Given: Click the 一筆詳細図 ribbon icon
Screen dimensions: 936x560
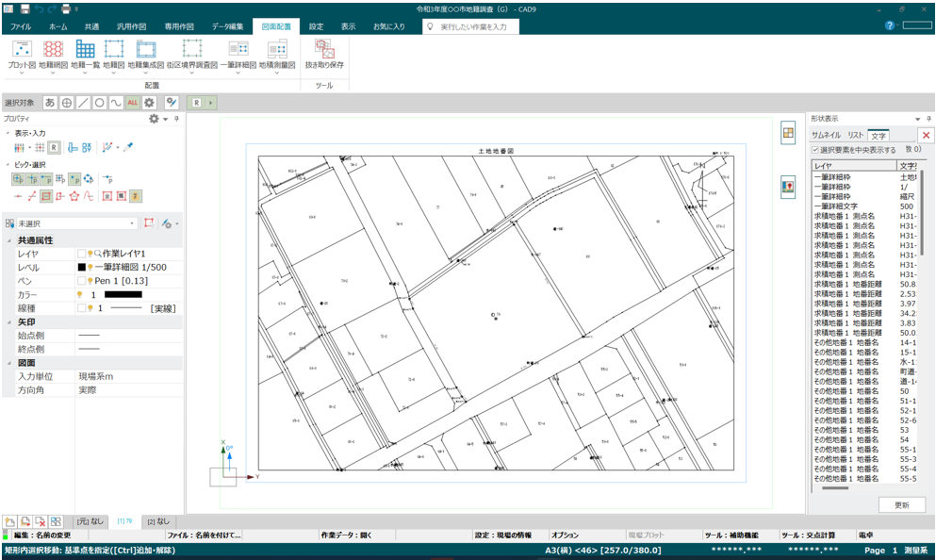Looking at the screenshot, I should (x=238, y=49).
